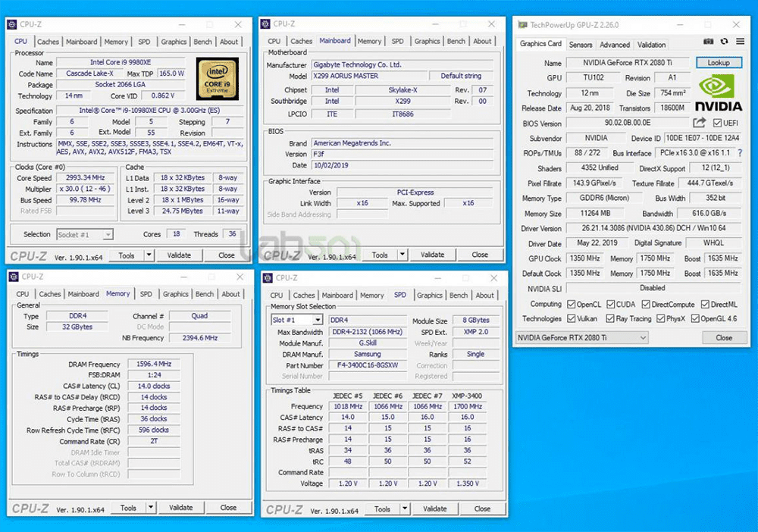Viewport: 758px width, 532px height.
Task: Open the GPU-Z hamburger menu
Action: click(740, 42)
